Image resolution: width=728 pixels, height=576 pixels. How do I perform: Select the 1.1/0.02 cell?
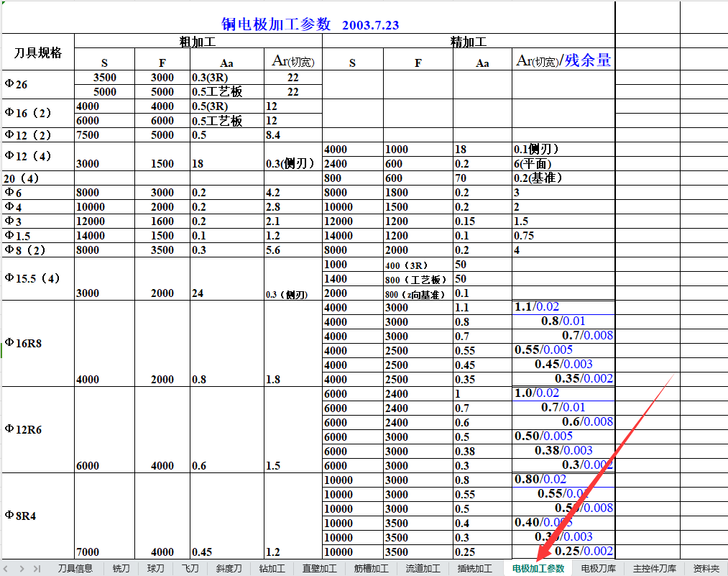563,307
